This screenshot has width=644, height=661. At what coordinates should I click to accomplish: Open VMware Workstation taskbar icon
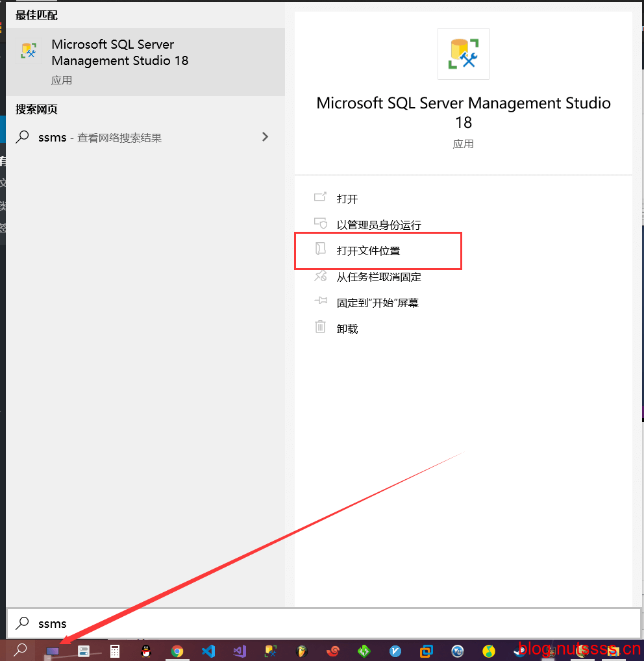click(x=427, y=651)
